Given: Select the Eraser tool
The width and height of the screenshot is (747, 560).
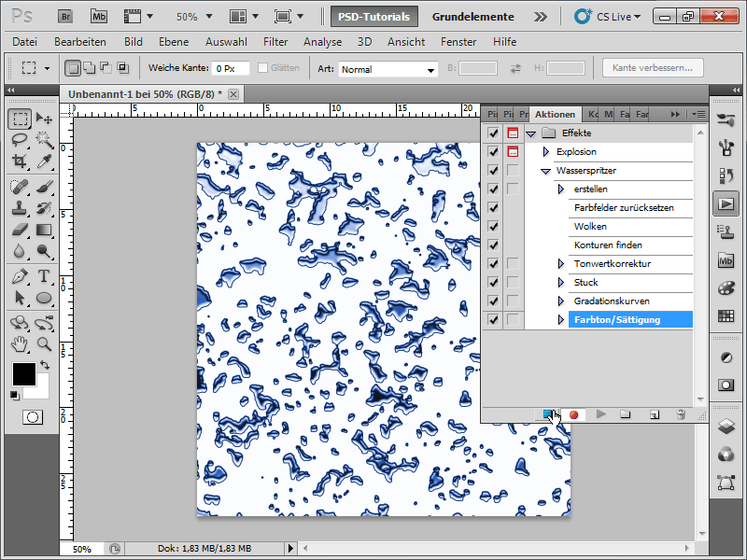Looking at the screenshot, I should point(20,230).
